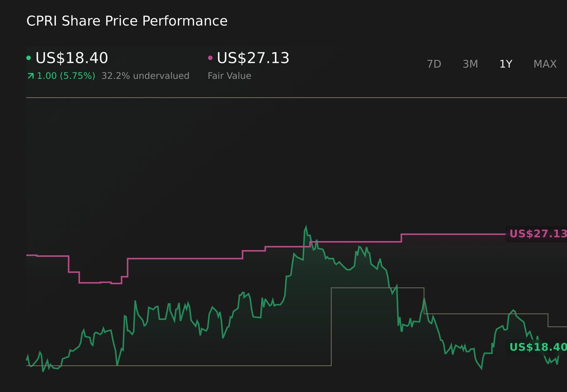The height and width of the screenshot is (392, 567).
Task: Select the 1Y time range tab
Action: 506,64
